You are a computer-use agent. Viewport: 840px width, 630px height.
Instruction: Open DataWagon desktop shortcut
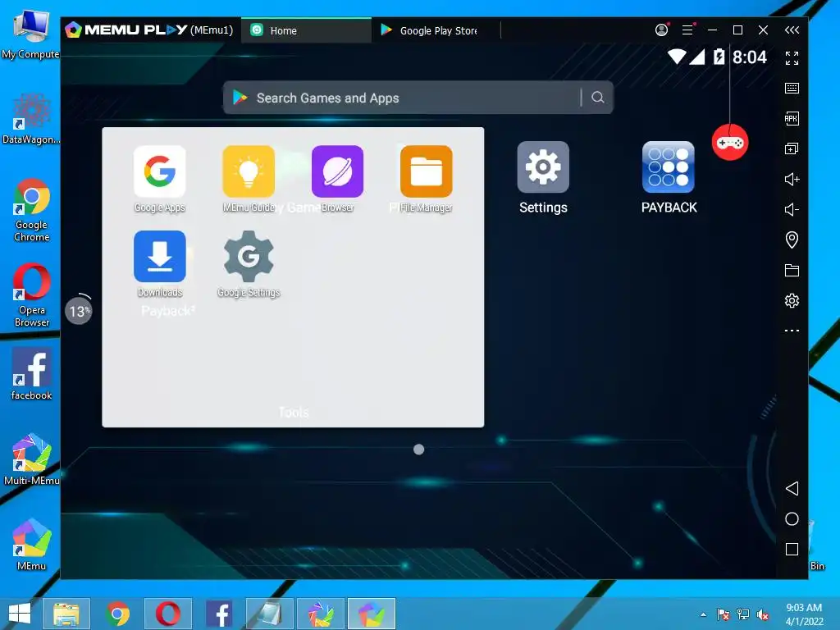[32, 119]
